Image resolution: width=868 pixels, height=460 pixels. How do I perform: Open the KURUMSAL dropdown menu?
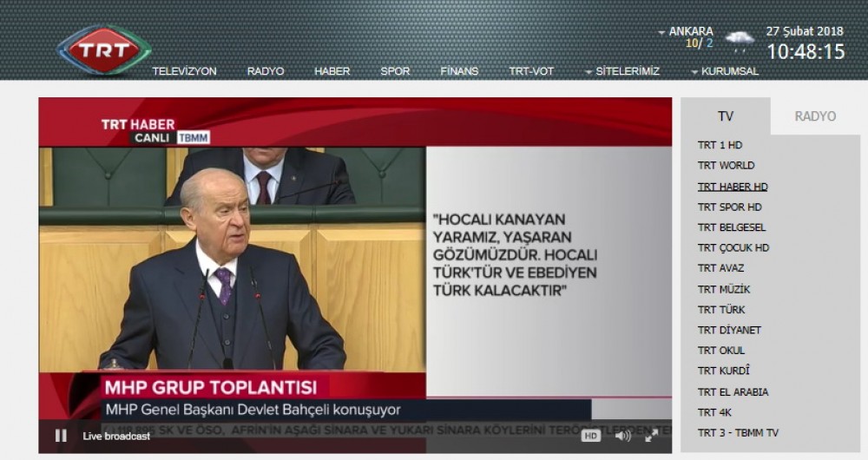click(x=725, y=71)
